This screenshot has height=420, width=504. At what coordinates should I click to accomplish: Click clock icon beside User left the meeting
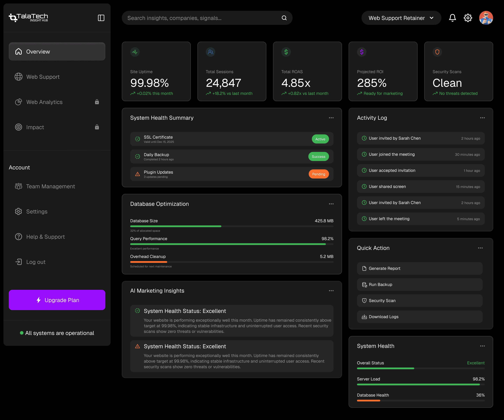364,219
